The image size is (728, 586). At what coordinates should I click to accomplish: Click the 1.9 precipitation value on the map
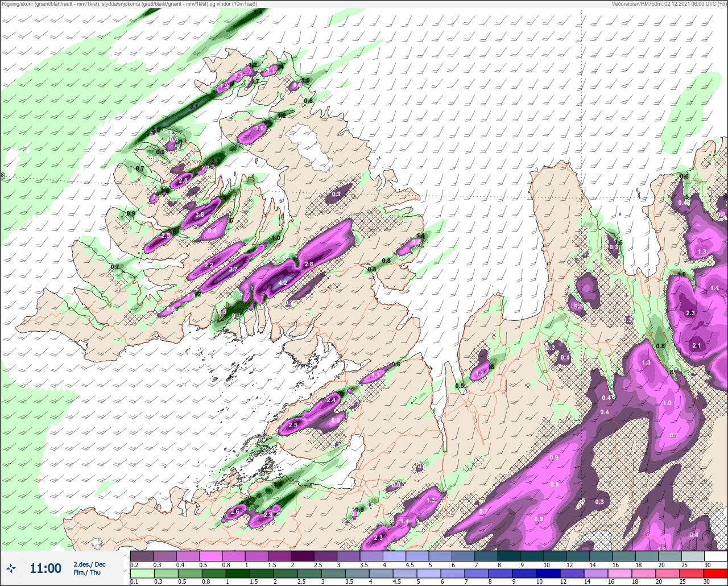coord(225,86)
